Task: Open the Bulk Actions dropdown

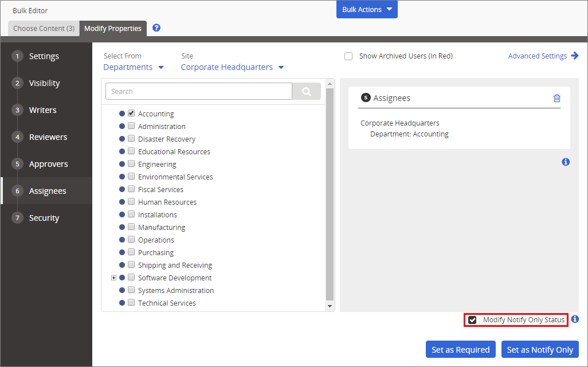Action: pos(367,9)
